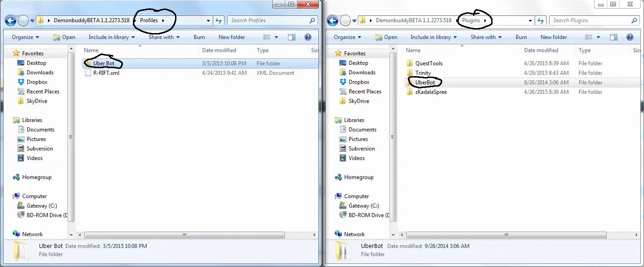Viewport: 644px width, 267px height.
Task: Click the search magnifier in Search Profiles
Action: click(x=312, y=20)
